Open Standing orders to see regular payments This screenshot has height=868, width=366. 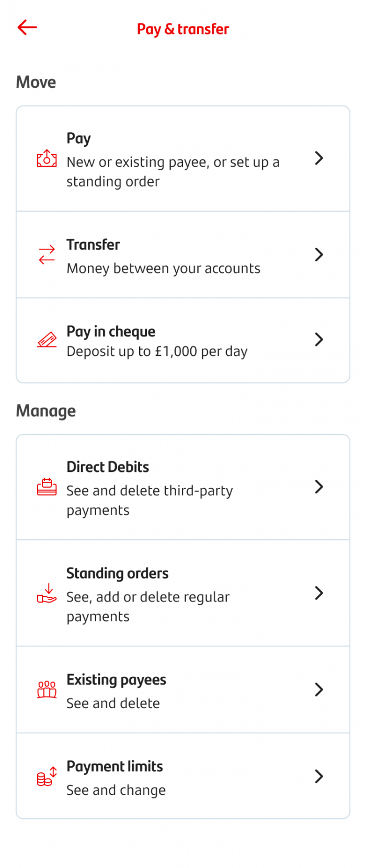point(183,594)
